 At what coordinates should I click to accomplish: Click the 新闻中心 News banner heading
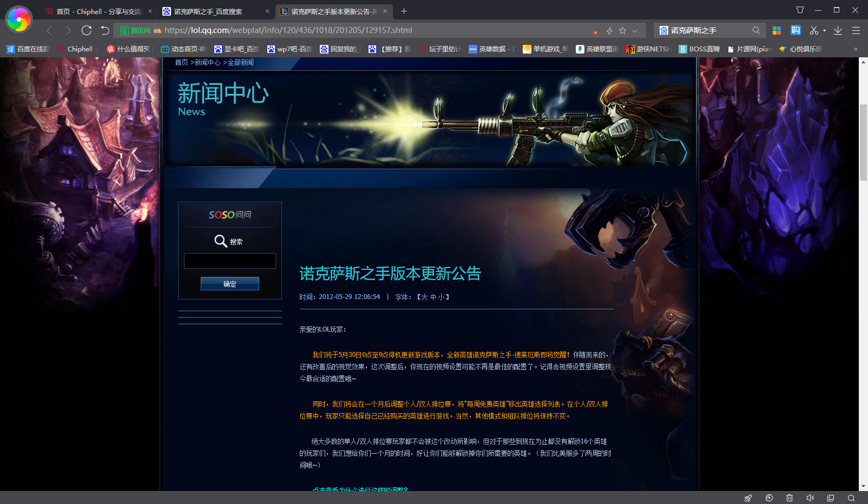(x=223, y=99)
